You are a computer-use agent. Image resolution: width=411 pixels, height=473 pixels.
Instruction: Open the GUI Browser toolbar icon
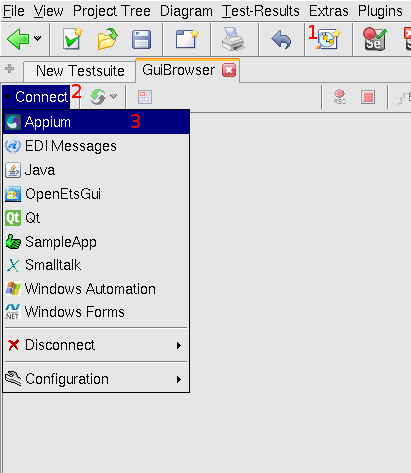point(329,39)
